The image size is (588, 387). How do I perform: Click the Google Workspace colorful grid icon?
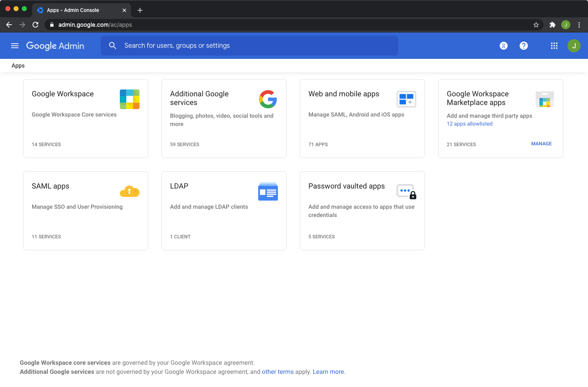(x=130, y=99)
